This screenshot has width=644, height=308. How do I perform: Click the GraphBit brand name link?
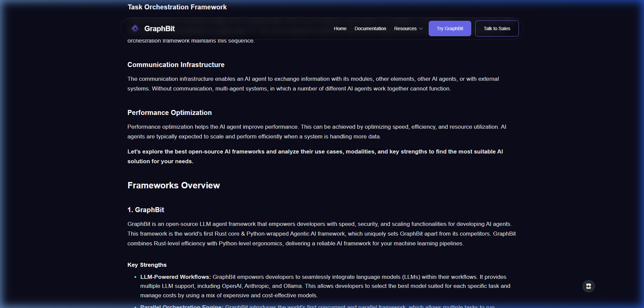point(160,28)
